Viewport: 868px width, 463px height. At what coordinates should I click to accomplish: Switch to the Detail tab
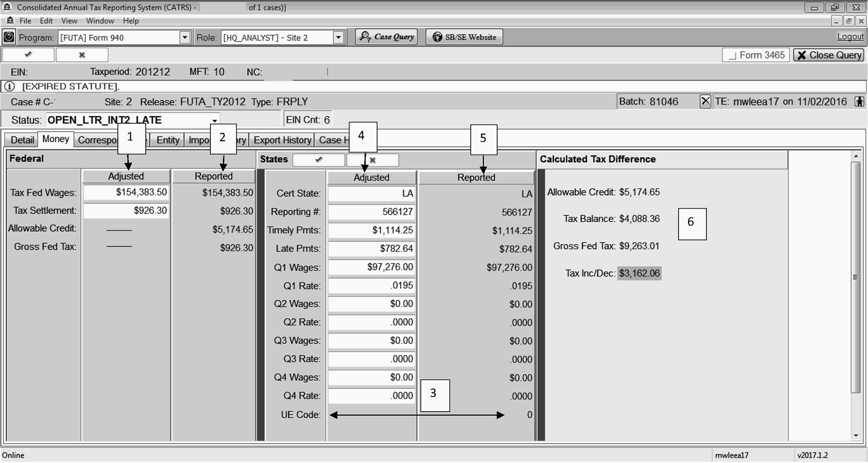[22, 140]
